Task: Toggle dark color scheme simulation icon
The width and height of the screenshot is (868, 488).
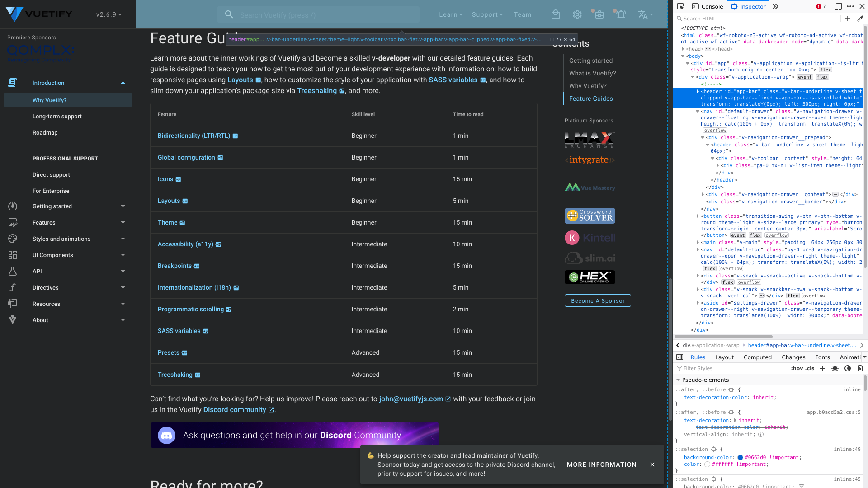Action: click(x=848, y=368)
